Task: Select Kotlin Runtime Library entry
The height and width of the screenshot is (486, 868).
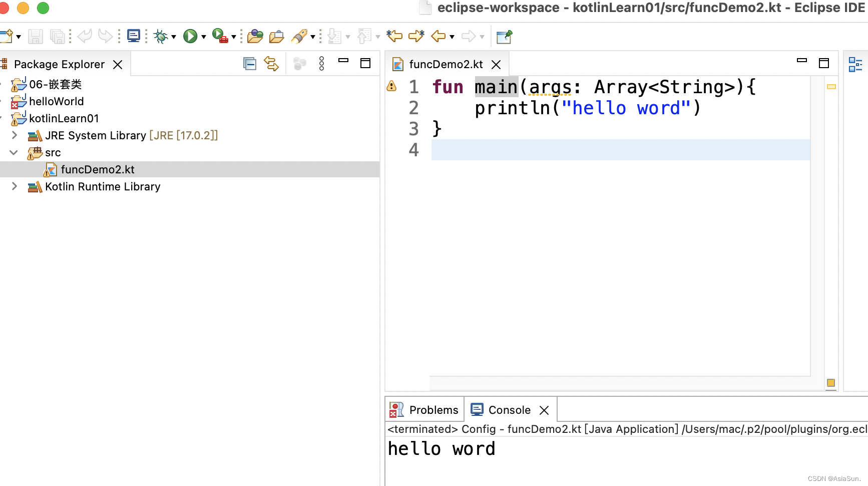Action: pyautogui.click(x=103, y=186)
